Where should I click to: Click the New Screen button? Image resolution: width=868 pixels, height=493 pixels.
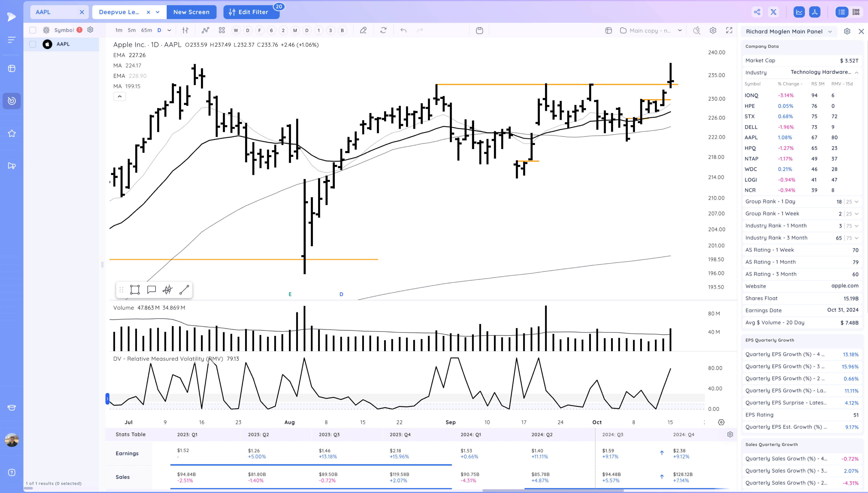click(191, 12)
